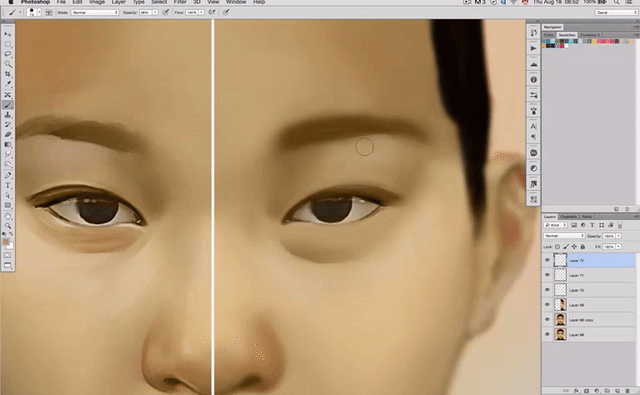Click the foreground color swatch

tap(6, 242)
